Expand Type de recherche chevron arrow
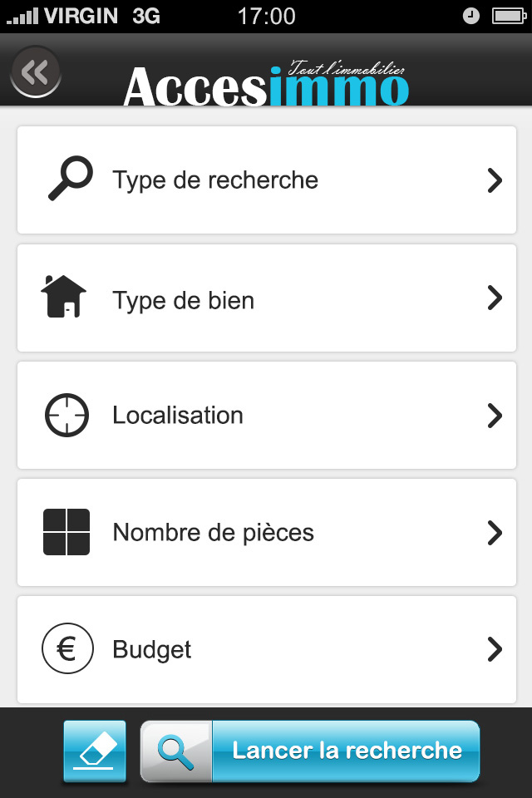 (x=495, y=180)
